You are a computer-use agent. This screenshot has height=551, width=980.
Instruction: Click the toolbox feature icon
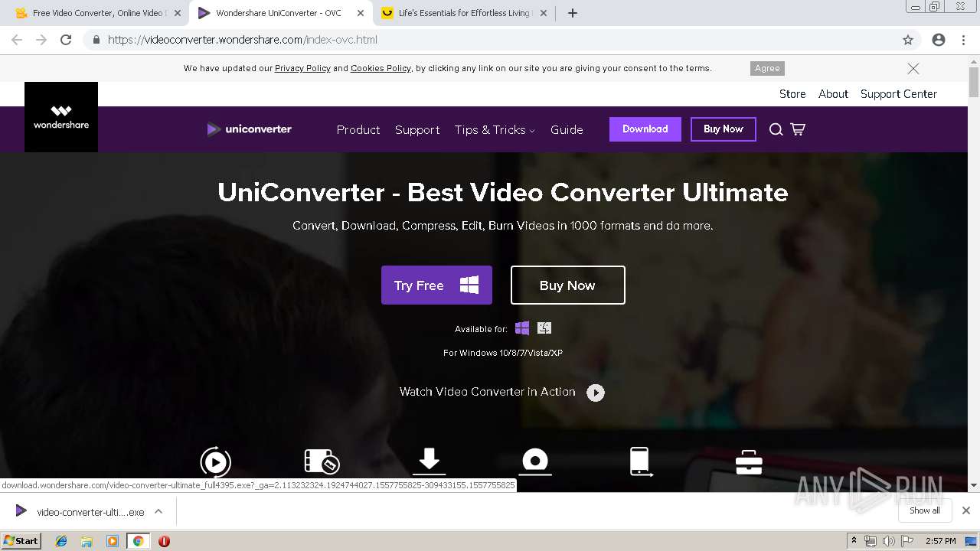click(x=748, y=461)
